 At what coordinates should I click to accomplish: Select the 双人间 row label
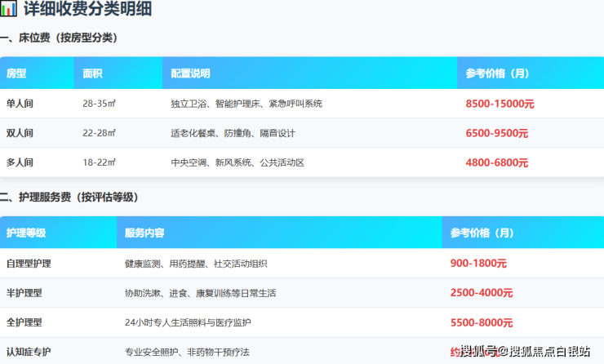20,133
